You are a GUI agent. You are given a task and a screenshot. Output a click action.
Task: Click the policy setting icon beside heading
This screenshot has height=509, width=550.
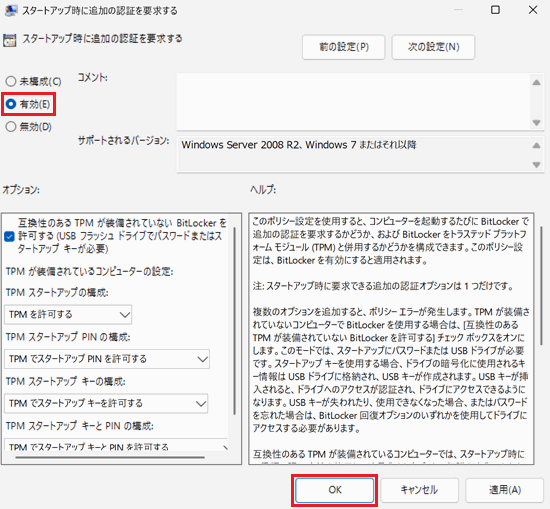point(9,40)
